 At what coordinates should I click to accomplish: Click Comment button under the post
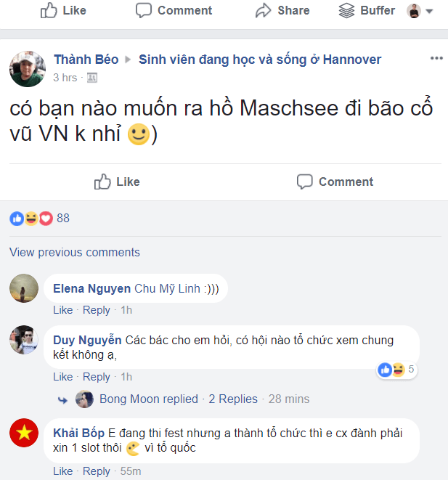click(335, 182)
